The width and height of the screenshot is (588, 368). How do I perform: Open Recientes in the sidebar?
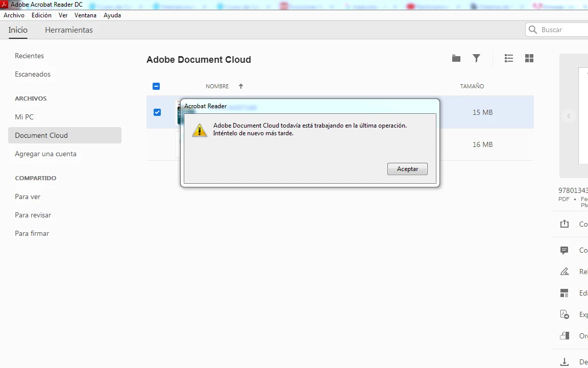29,56
